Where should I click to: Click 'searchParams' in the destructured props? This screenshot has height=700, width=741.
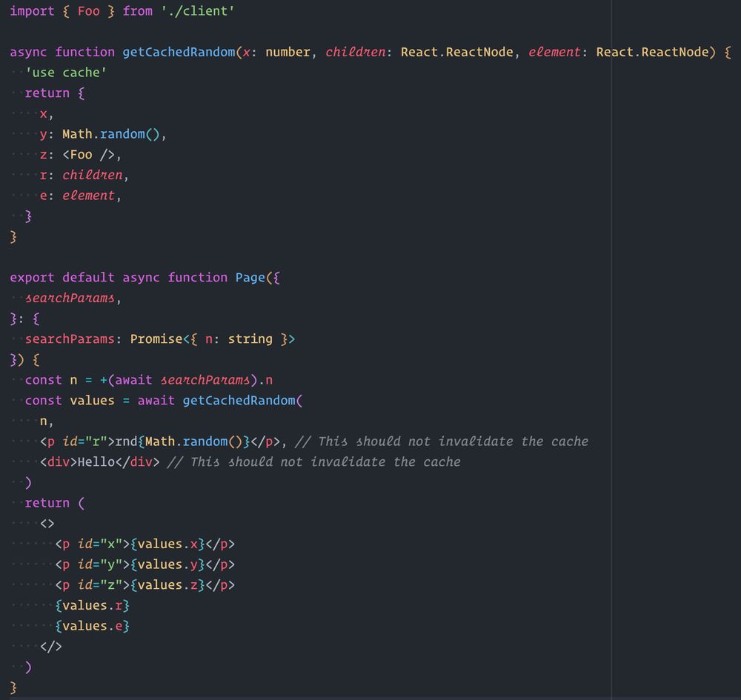pos(70,298)
